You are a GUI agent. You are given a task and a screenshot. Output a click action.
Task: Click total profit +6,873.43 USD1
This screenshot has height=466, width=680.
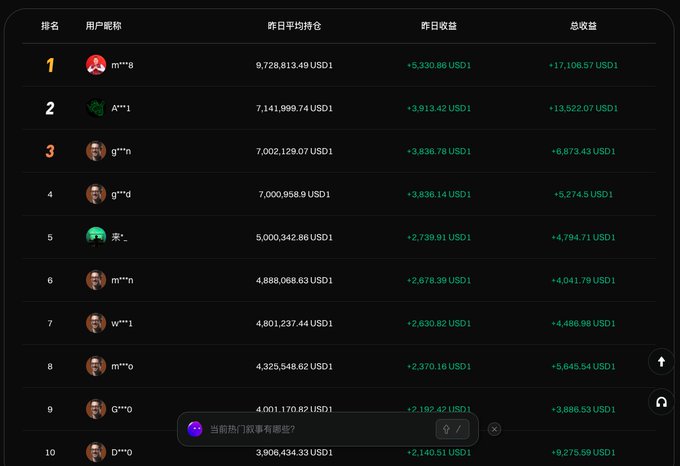pos(583,151)
